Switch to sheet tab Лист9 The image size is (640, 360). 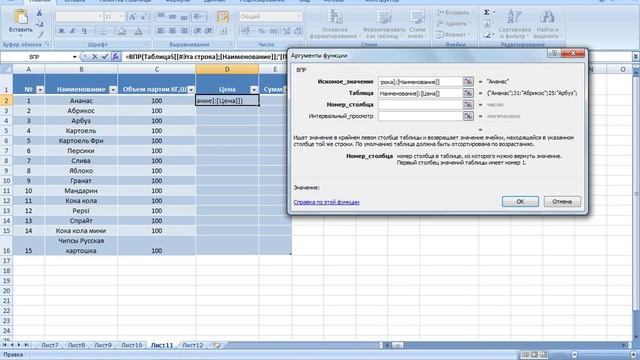pyautogui.click(x=103, y=345)
